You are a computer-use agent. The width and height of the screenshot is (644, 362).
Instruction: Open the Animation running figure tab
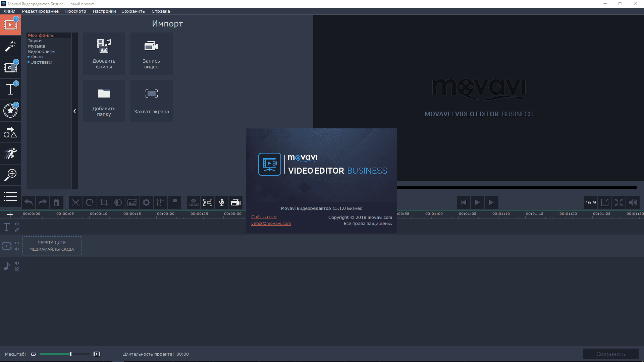[10, 154]
